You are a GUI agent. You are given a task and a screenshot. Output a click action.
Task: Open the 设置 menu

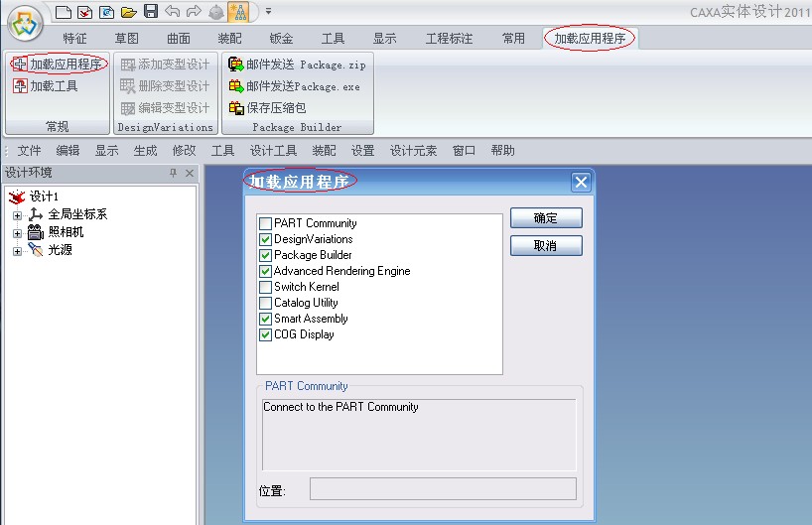coord(362,151)
